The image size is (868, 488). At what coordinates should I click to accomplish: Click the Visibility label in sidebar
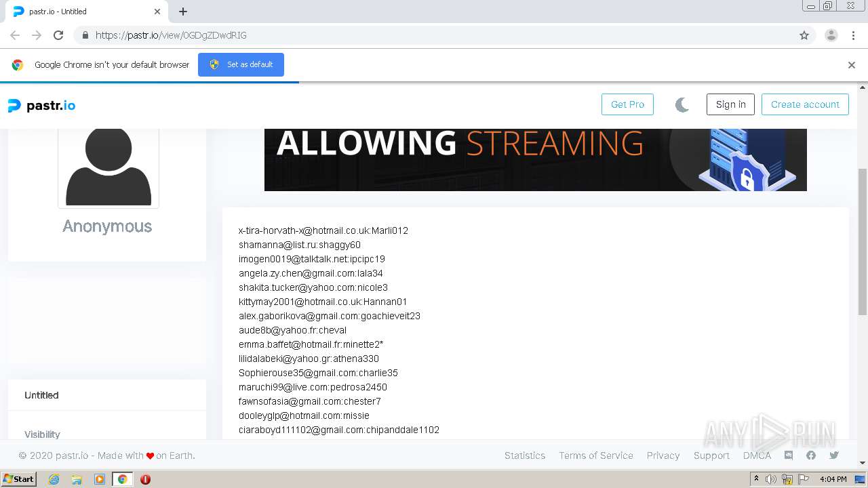click(42, 434)
